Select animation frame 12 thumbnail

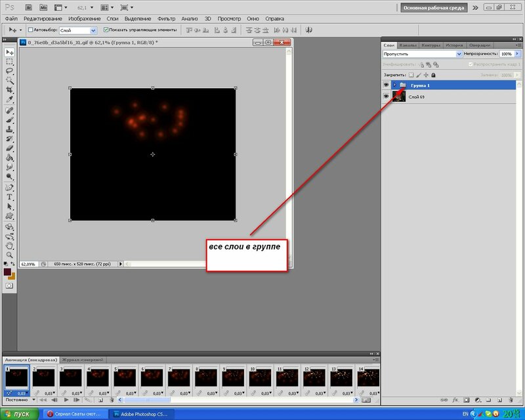coord(314,378)
